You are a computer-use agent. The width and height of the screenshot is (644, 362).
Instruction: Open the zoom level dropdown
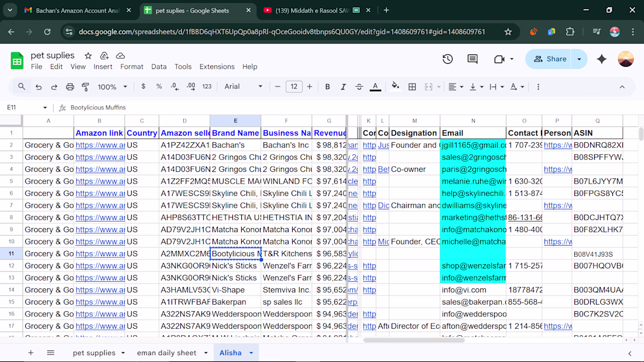pos(112,87)
